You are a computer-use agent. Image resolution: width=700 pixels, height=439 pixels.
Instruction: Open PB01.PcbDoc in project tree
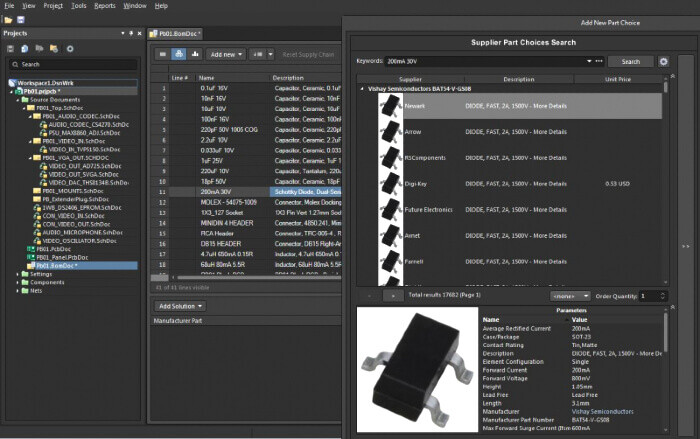(54, 249)
